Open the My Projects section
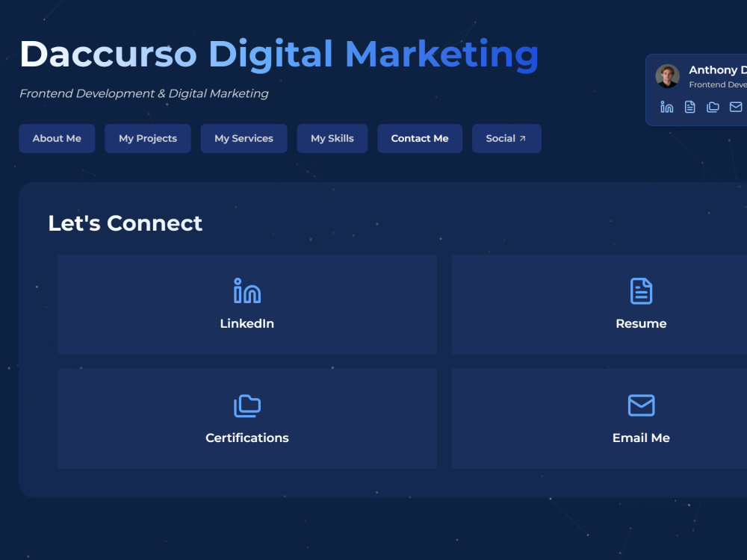The height and width of the screenshot is (560, 747). pyautogui.click(x=148, y=139)
